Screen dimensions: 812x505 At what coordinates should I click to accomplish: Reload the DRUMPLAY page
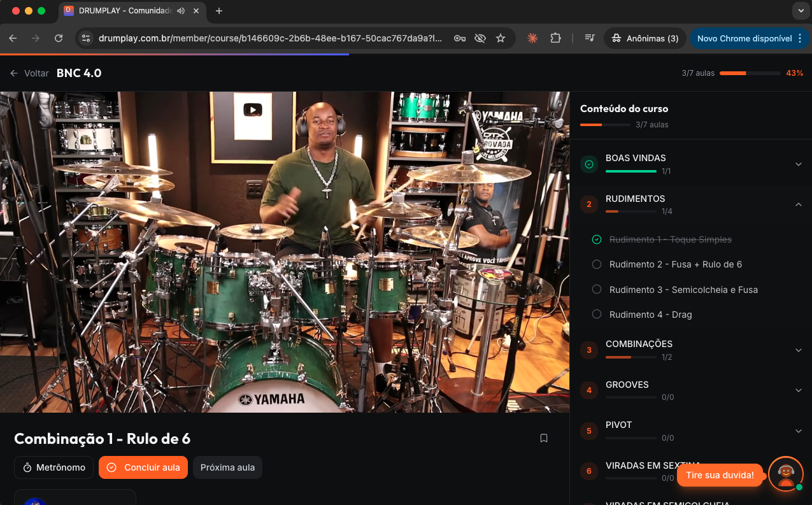click(59, 38)
